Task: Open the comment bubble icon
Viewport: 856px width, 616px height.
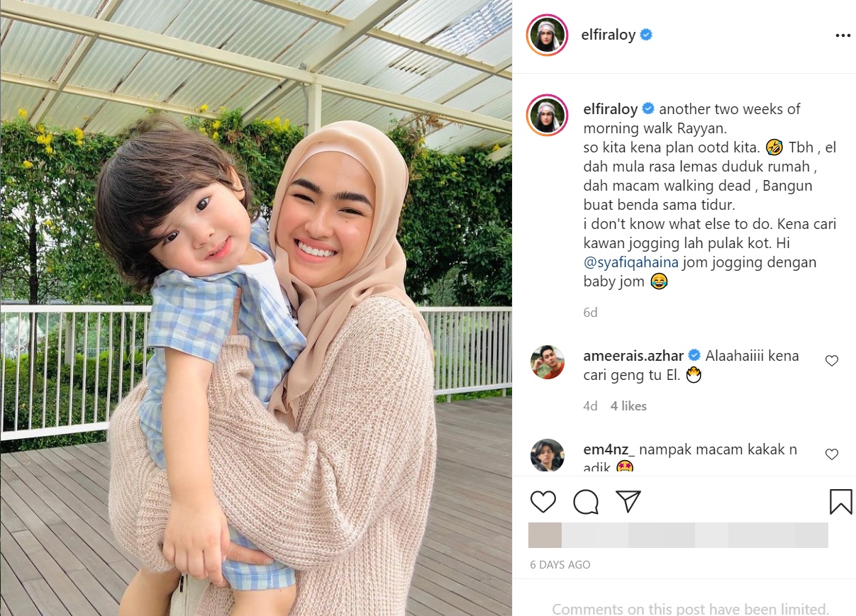Action: 586,501
